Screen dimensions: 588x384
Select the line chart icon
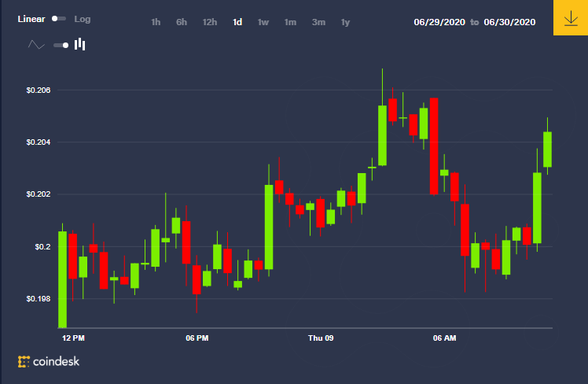pyautogui.click(x=36, y=45)
